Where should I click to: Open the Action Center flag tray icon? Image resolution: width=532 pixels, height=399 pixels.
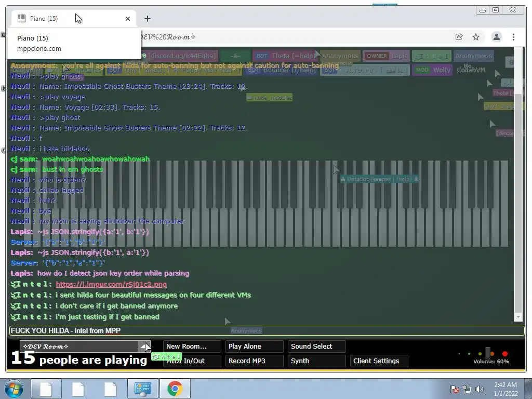click(x=455, y=389)
